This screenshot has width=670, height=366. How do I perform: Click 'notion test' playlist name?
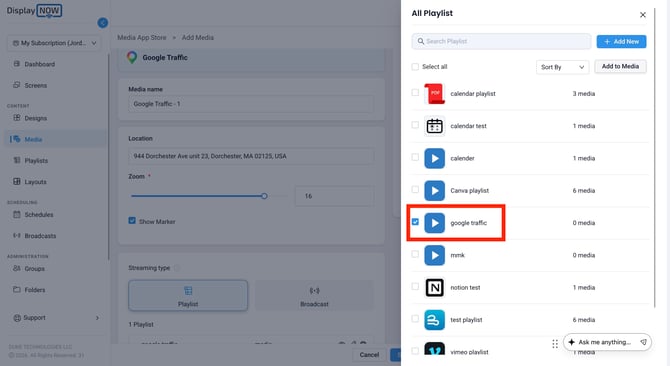tap(465, 287)
